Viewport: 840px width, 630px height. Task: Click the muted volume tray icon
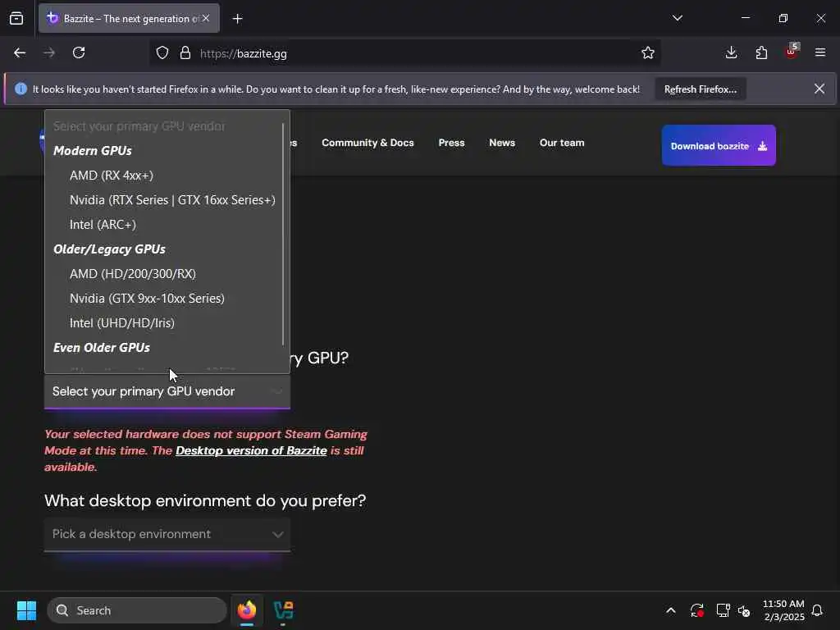(744, 610)
